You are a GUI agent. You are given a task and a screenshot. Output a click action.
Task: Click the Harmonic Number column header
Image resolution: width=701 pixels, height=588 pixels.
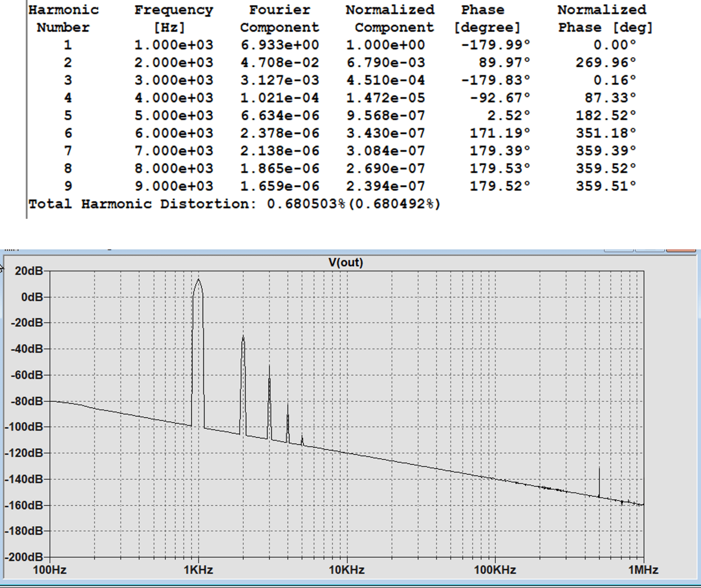point(63,18)
